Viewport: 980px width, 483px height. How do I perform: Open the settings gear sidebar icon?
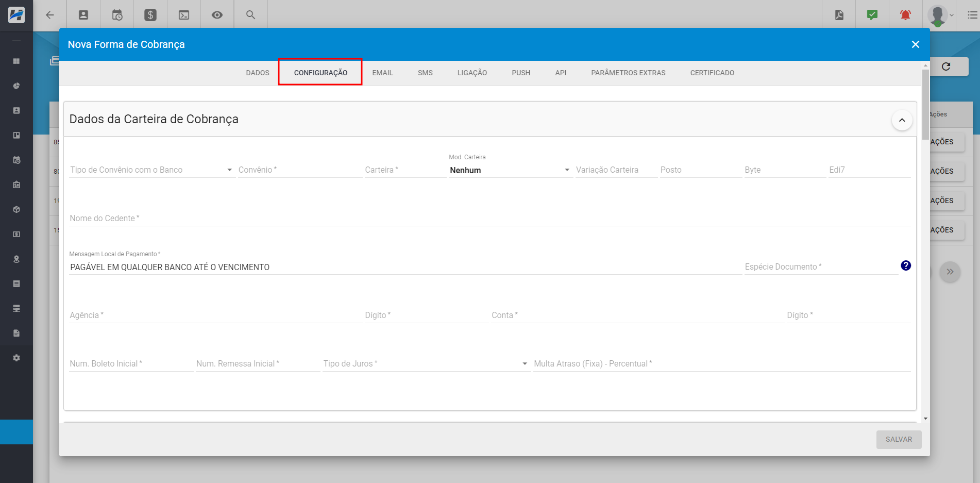pos(16,358)
